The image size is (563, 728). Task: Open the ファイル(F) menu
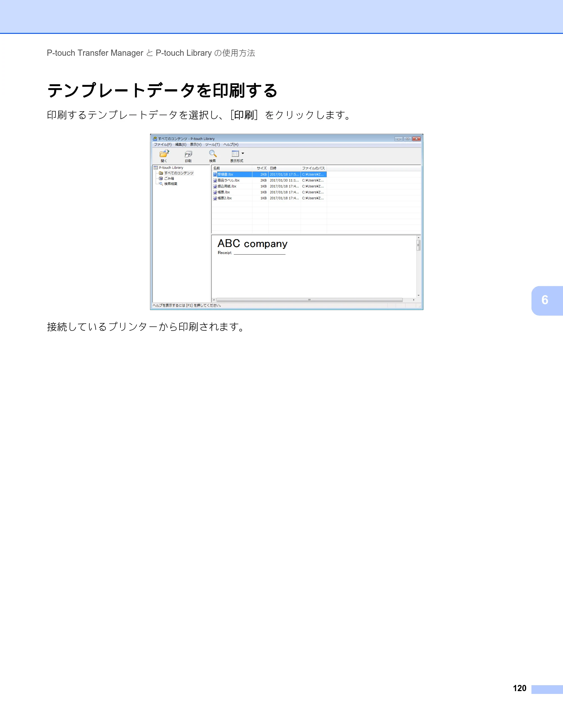tap(163, 145)
